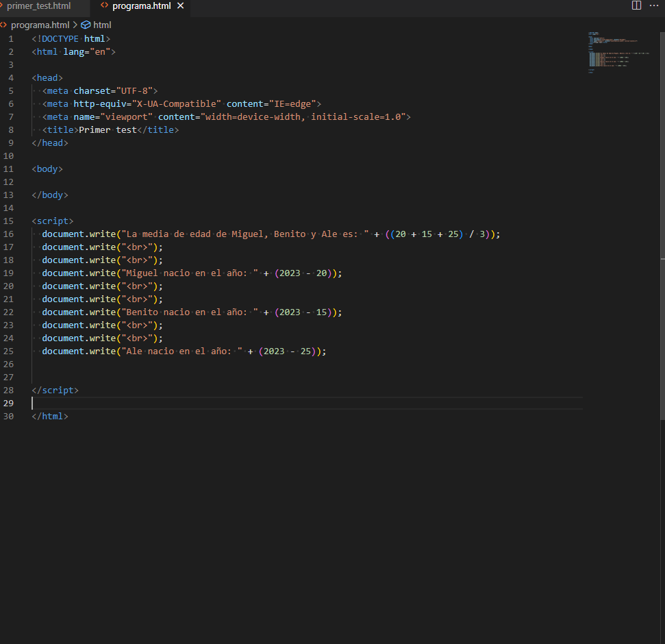The height and width of the screenshot is (644, 665).
Task: Switch to the primer_test.html tab
Action: (39, 5)
